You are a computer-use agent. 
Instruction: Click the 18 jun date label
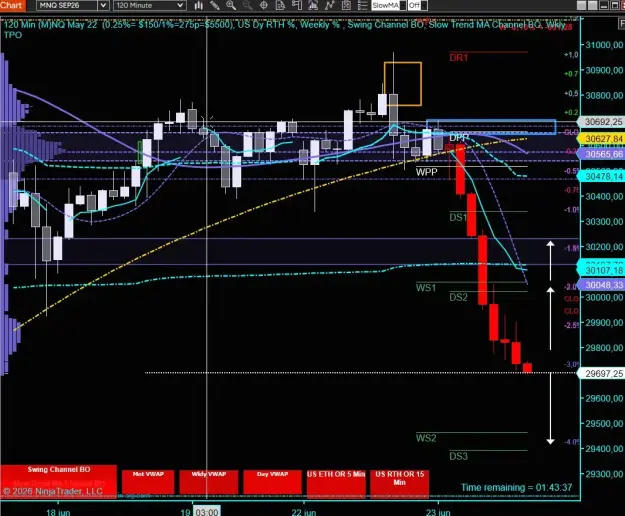58,512
